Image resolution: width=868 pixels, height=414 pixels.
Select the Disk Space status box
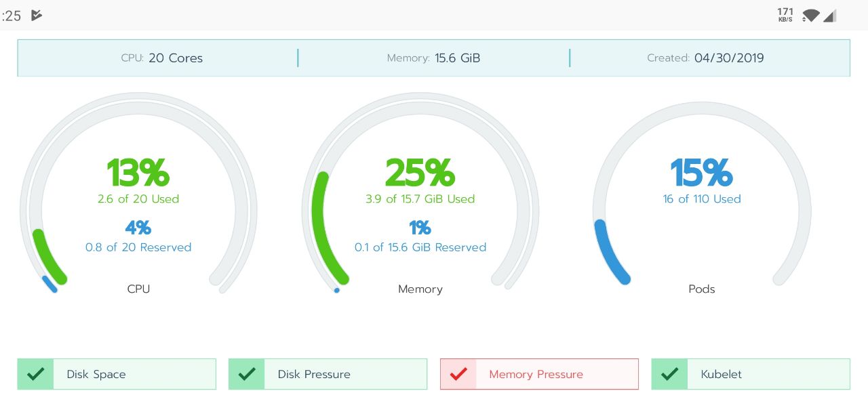[x=117, y=374]
